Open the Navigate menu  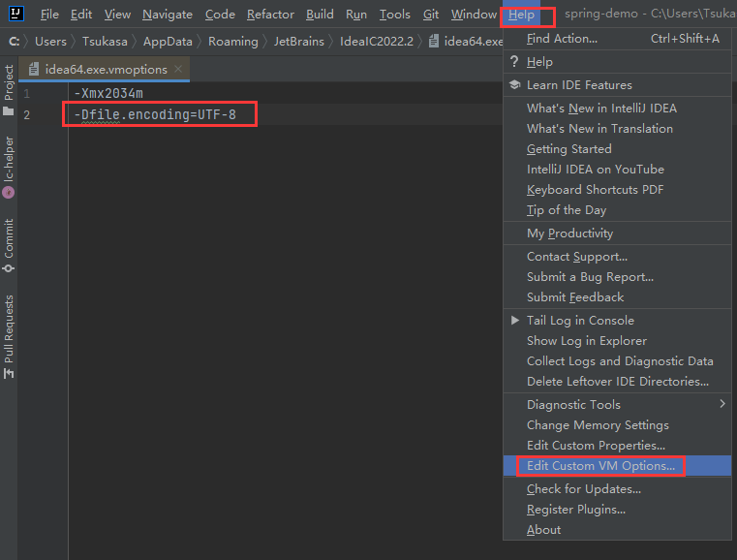coord(168,15)
